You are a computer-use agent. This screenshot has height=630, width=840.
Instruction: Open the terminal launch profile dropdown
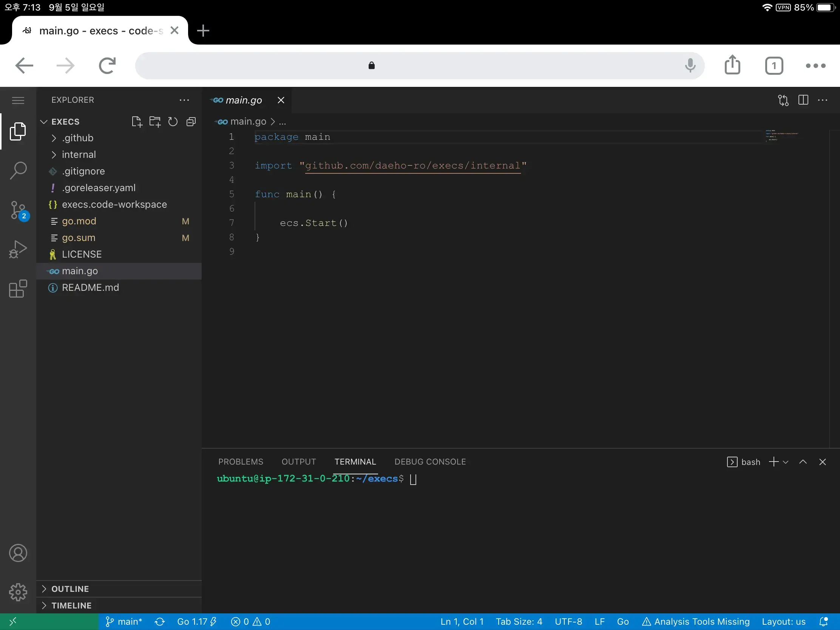coord(786,462)
